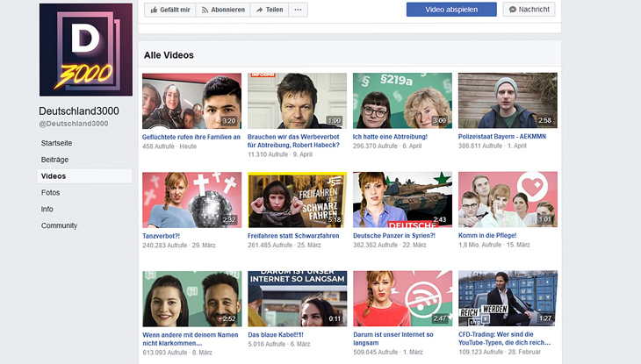
Task: Open link Geflüchtete rufen ihre Familien an
Action: tap(191, 137)
